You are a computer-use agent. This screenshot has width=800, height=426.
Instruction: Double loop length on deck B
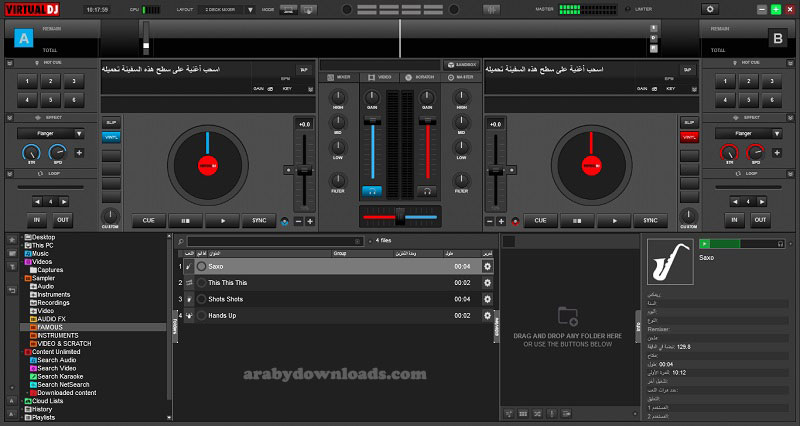[762, 202]
